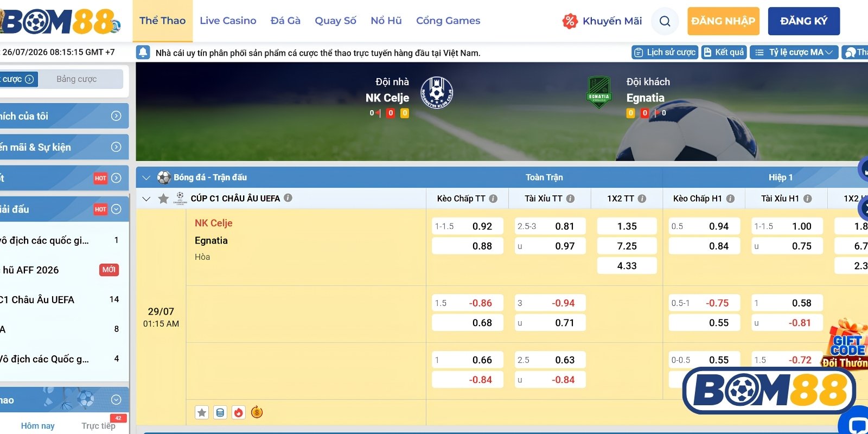This screenshot has height=434, width=868.
Task: Bet over 2.5 at 0.63
Action: coord(550,360)
